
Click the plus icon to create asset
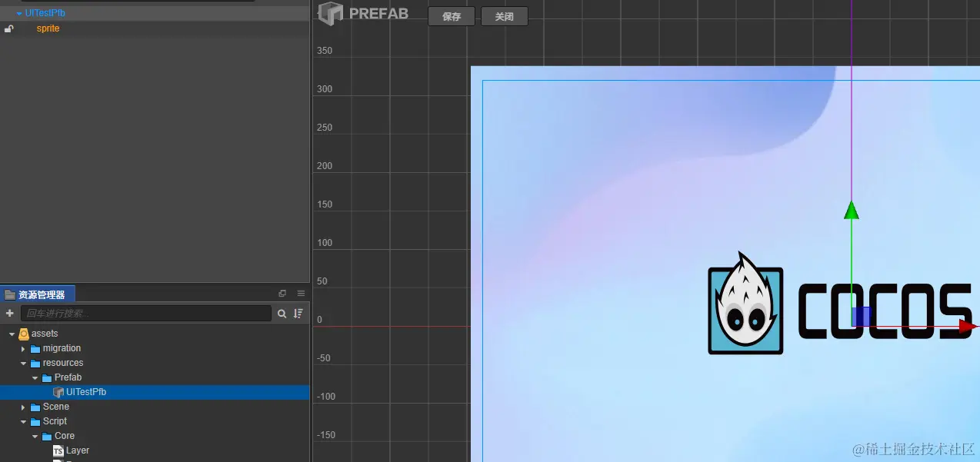[10, 313]
